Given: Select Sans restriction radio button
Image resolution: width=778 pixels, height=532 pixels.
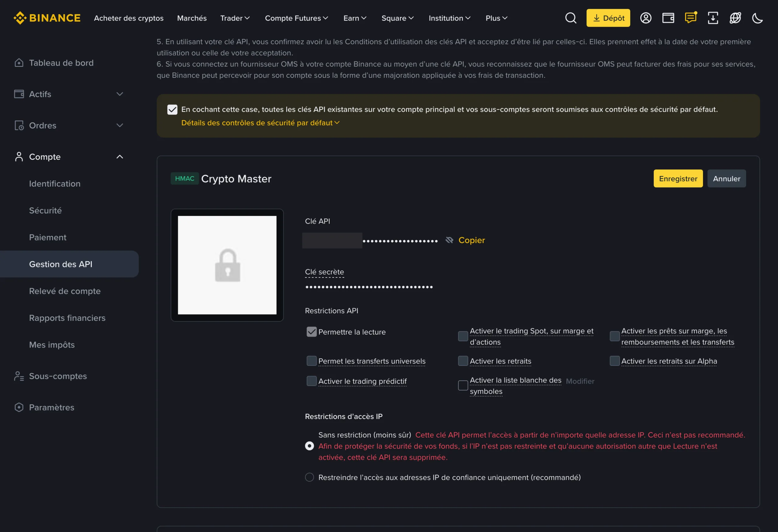Looking at the screenshot, I should click(310, 446).
